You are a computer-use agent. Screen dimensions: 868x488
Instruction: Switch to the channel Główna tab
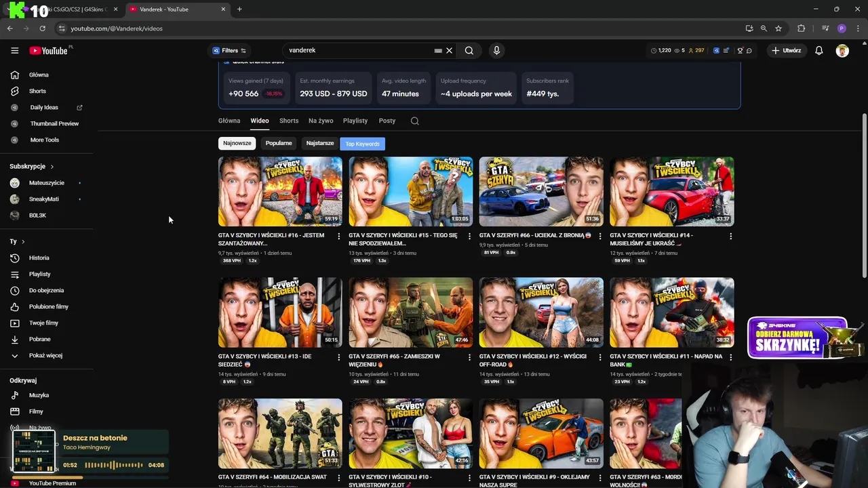pyautogui.click(x=229, y=121)
